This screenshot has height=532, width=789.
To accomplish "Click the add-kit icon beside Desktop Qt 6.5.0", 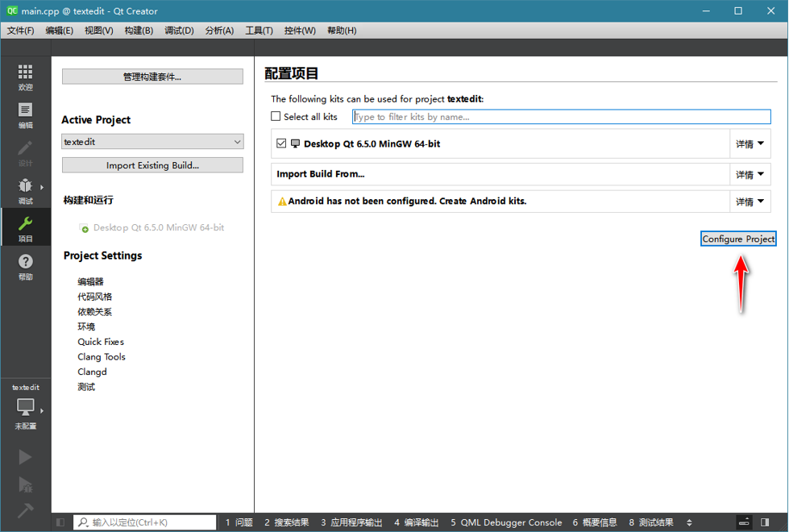I will click(84, 228).
